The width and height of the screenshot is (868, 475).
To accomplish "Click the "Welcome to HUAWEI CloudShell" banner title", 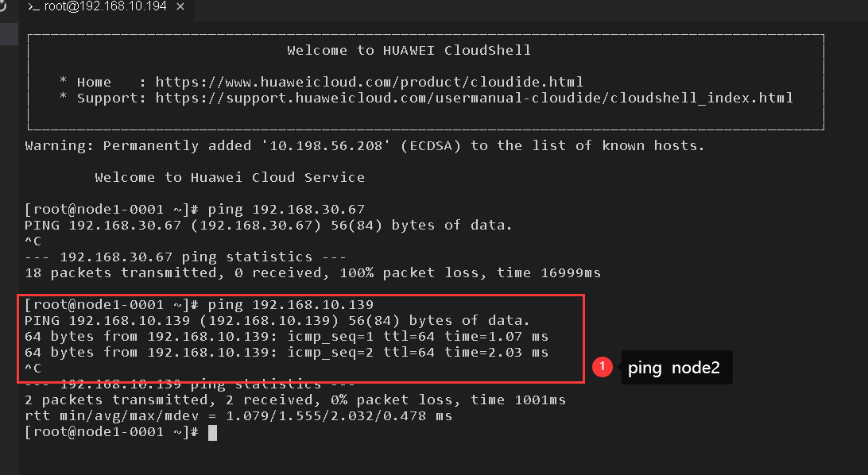I will [x=409, y=50].
